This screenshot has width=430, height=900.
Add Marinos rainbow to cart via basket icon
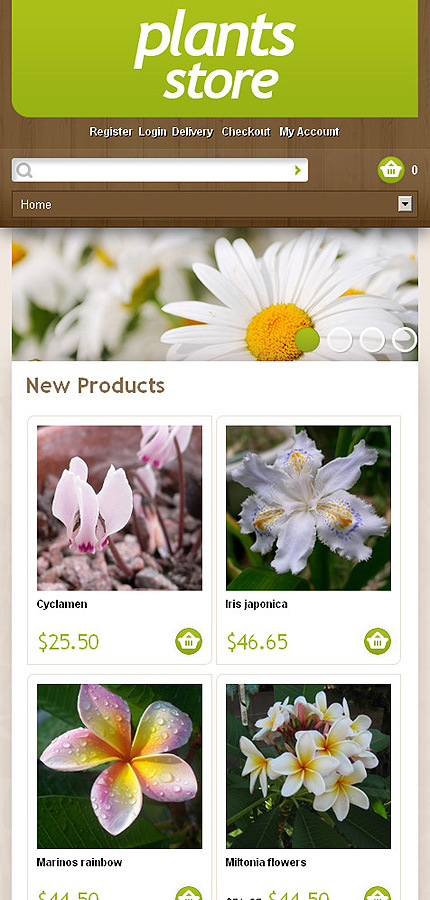pyautogui.click(x=189, y=894)
